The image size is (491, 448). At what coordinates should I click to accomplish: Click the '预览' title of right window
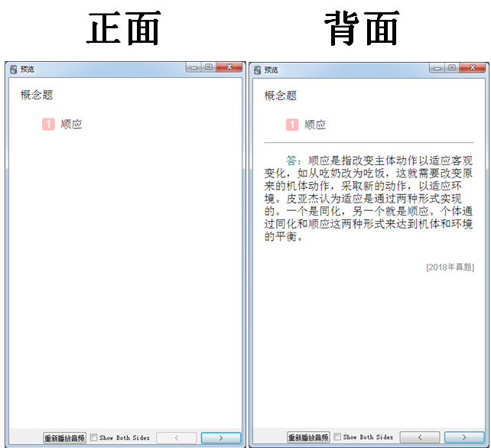[272, 70]
